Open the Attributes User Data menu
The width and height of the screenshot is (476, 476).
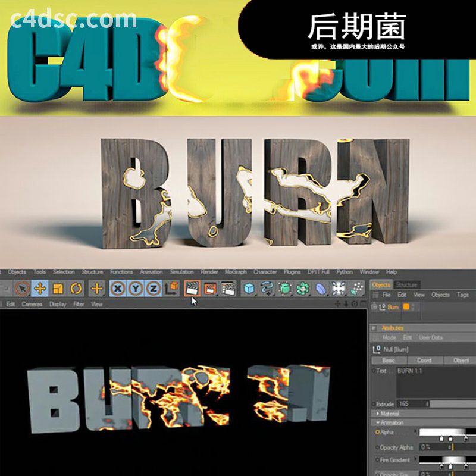tap(431, 337)
